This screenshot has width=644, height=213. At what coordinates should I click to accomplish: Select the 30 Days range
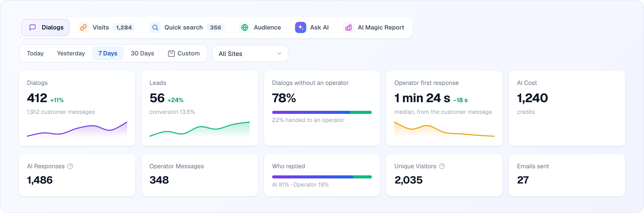pos(142,53)
